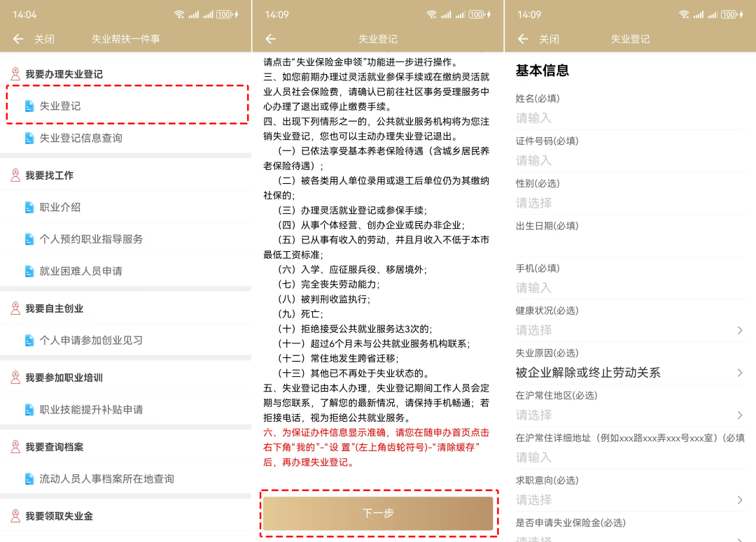Click the 手机 input field

pyautogui.click(x=629, y=288)
